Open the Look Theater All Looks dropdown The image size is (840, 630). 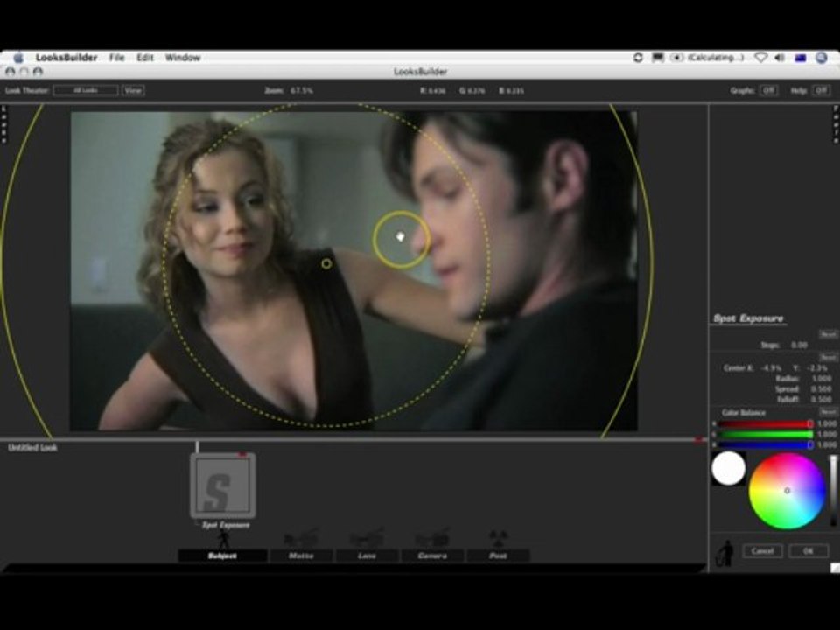(86, 90)
